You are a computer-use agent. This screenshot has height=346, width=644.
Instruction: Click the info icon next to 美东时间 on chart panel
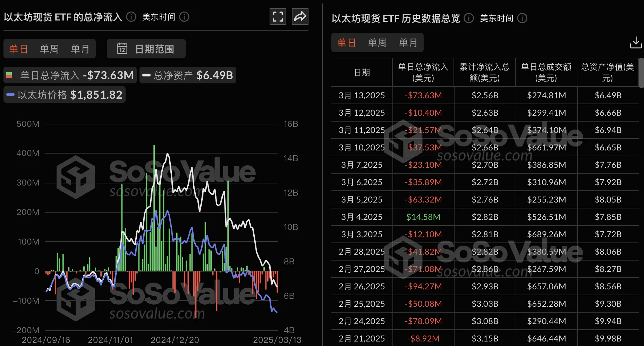pos(185,17)
